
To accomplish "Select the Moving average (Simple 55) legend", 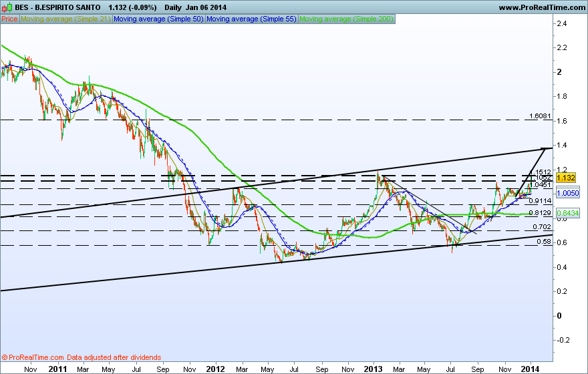I will 251,19.
